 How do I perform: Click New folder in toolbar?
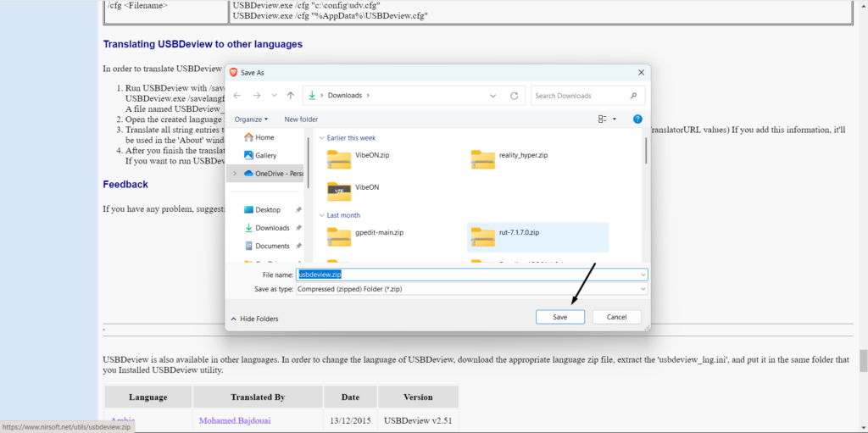tap(301, 119)
